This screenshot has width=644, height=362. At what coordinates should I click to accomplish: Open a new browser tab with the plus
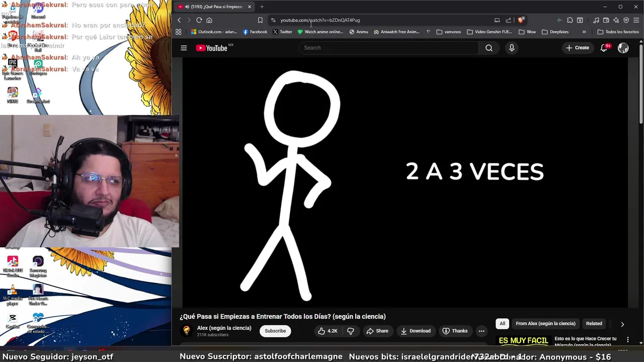[x=262, y=7]
